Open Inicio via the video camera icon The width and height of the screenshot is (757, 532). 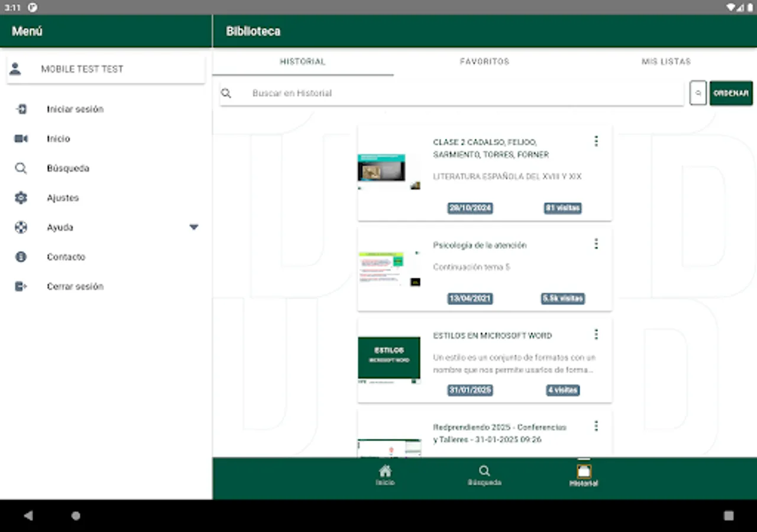[x=21, y=139]
